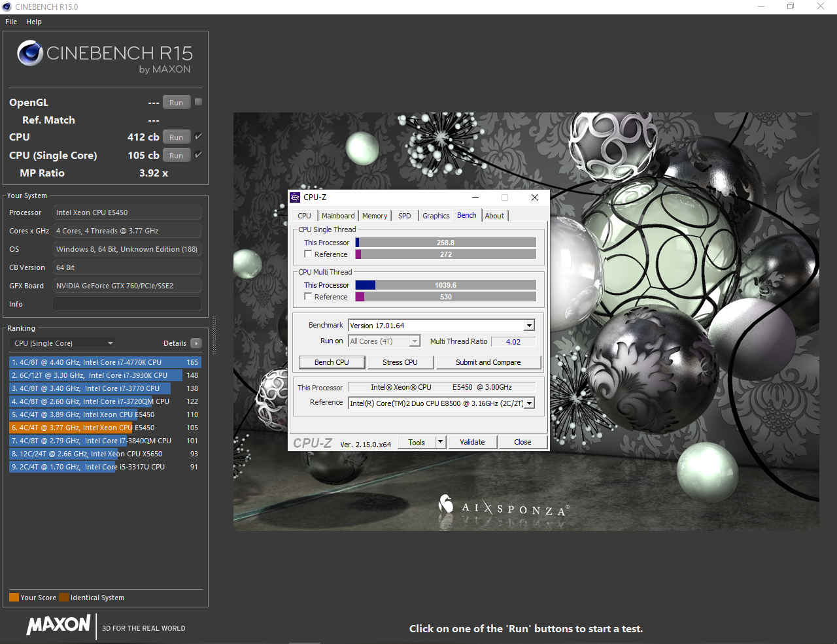The image size is (837, 644).
Task: Click the CPU-Z title bar chip icon
Action: click(295, 197)
